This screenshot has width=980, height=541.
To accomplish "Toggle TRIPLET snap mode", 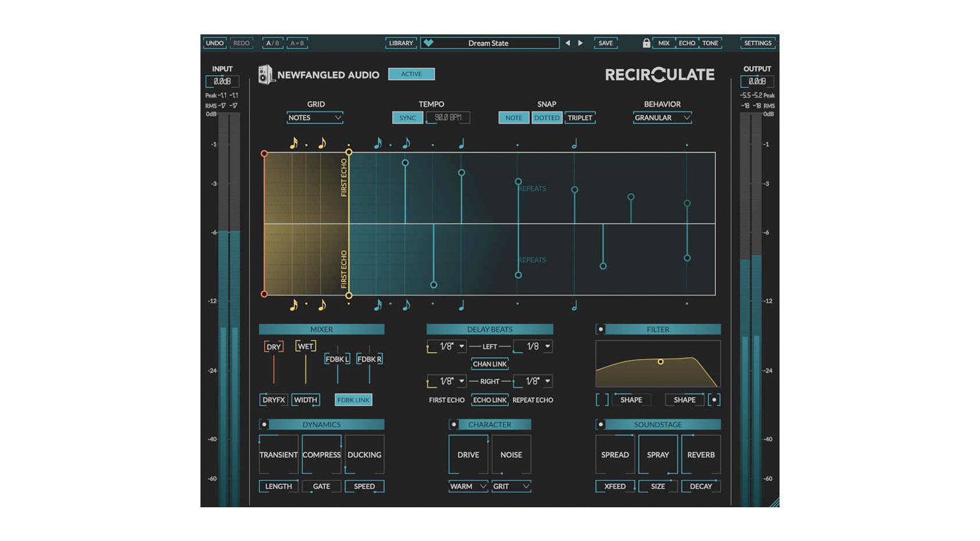I will coord(580,118).
